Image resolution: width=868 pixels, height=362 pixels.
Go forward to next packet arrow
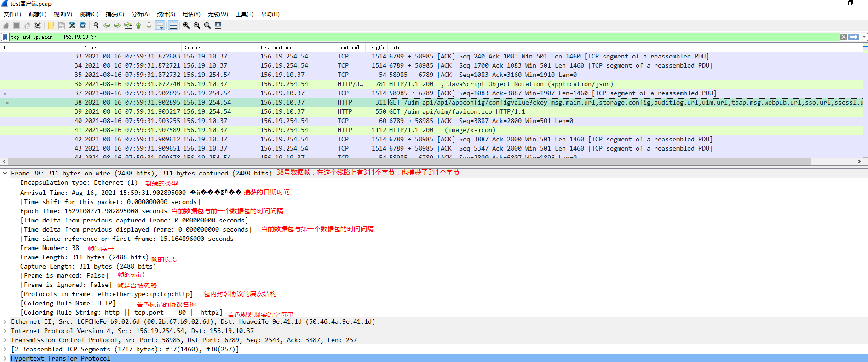point(117,25)
